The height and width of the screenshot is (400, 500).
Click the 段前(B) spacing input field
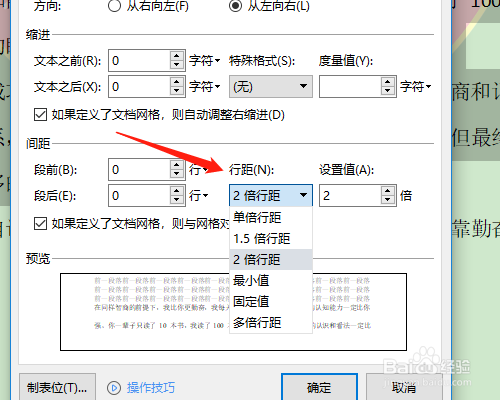139,170
